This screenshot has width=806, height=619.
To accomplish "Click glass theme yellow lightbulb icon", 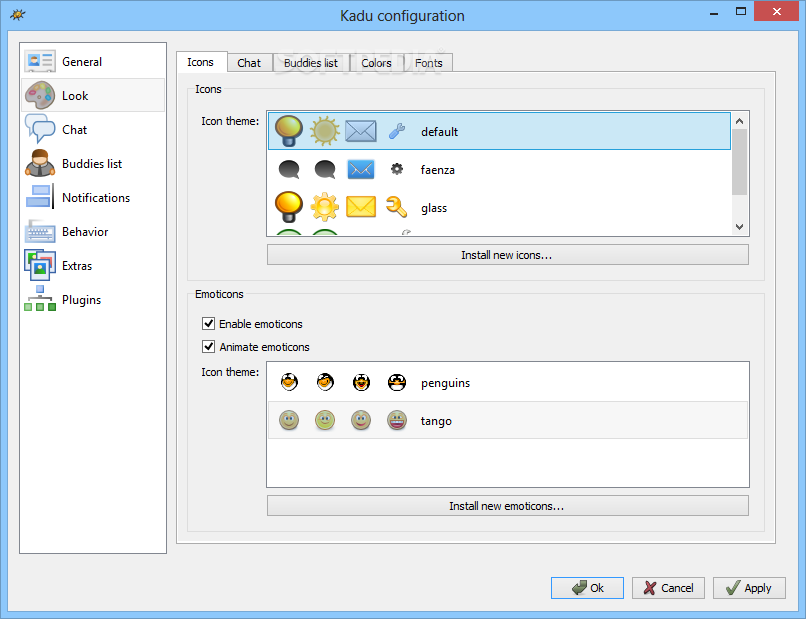I will coord(289,207).
